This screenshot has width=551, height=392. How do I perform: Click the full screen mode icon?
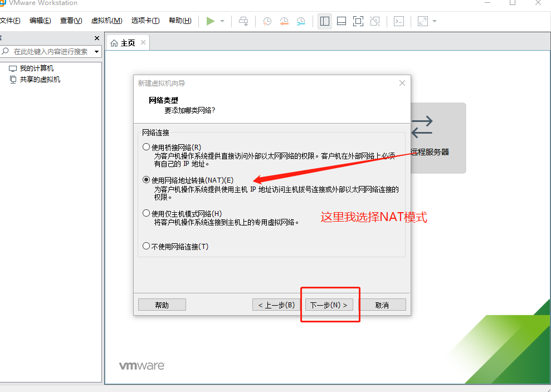point(358,21)
